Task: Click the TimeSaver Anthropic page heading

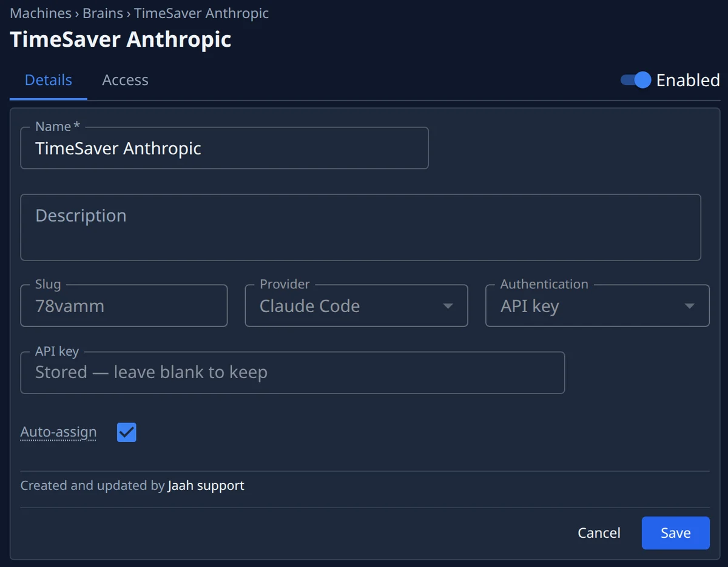Action: (x=121, y=39)
